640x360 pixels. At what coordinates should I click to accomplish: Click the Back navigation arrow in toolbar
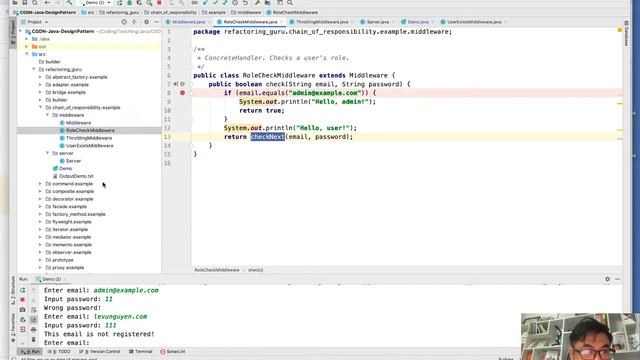coord(47,2)
